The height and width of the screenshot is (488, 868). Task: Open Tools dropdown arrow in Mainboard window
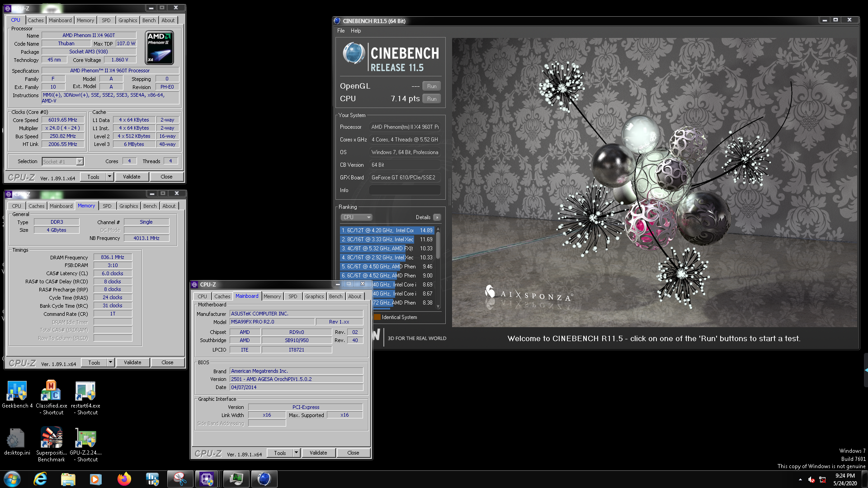[x=296, y=453]
